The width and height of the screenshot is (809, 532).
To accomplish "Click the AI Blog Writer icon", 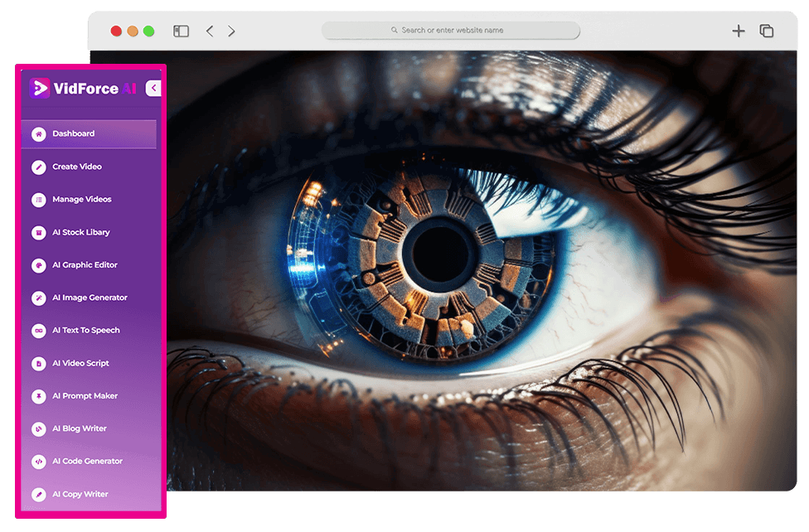I will coord(38,428).
